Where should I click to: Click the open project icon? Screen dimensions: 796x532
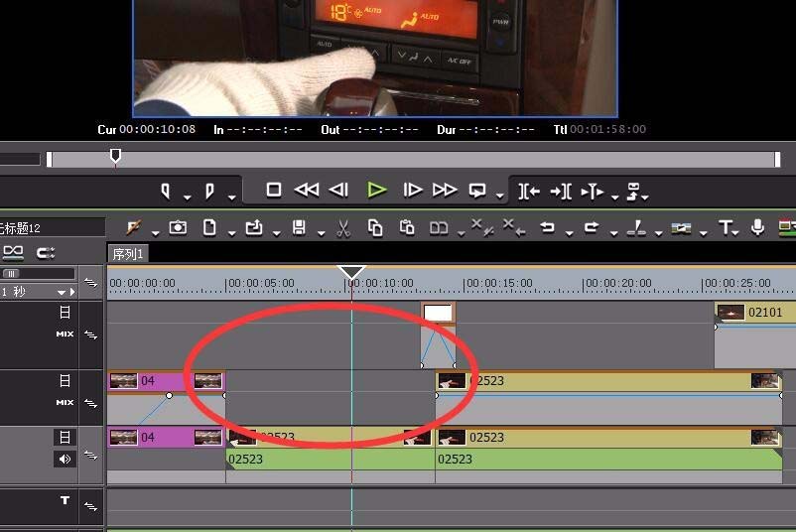coord(254,227)
